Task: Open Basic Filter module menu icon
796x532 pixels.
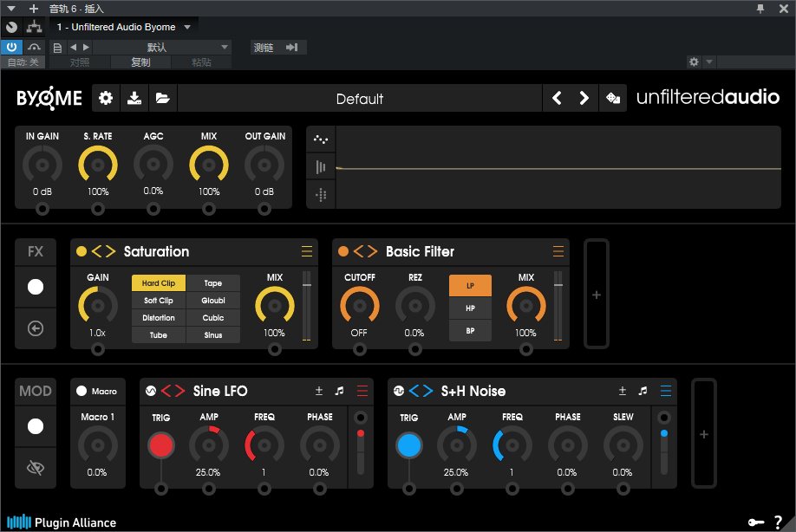Action: click(558, 251)
